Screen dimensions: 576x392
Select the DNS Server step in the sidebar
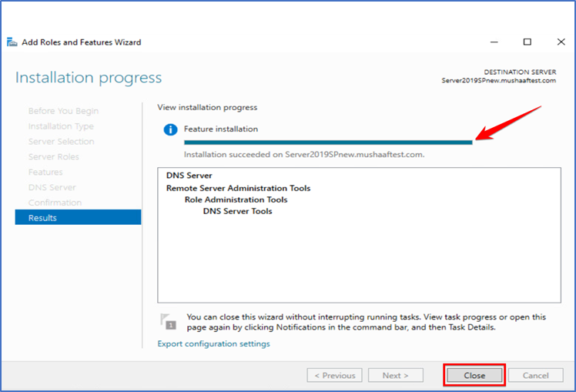(52, 187)
